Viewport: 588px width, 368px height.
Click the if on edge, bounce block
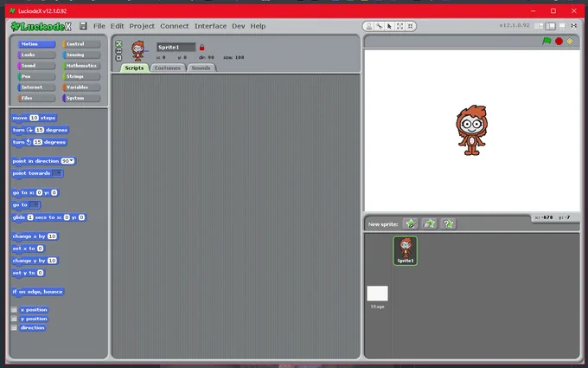click(x=37, y=292)
